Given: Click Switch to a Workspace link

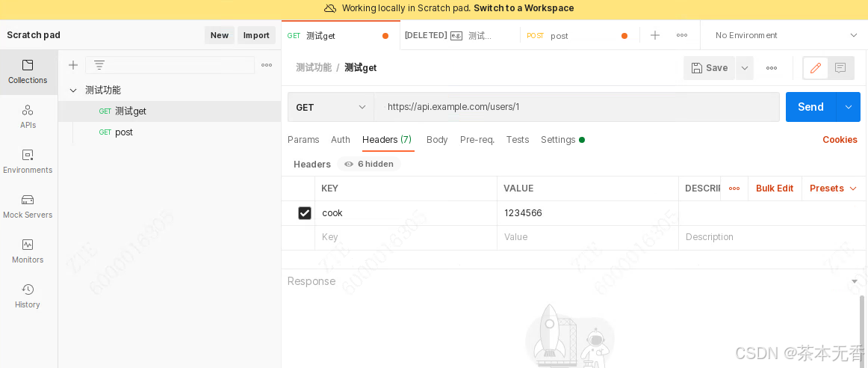Looking at the screenshot, I should [x=524, y=8].
